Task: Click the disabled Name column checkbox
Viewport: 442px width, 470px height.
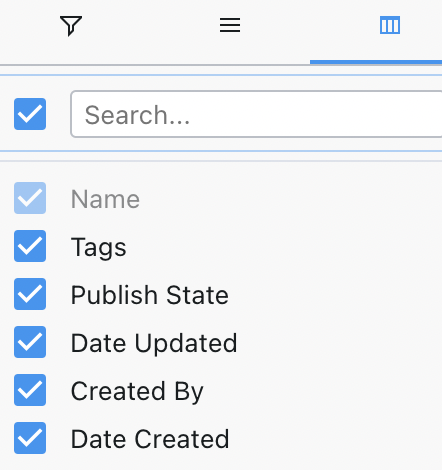Action: pyautogui.click(x=30, y=198)
